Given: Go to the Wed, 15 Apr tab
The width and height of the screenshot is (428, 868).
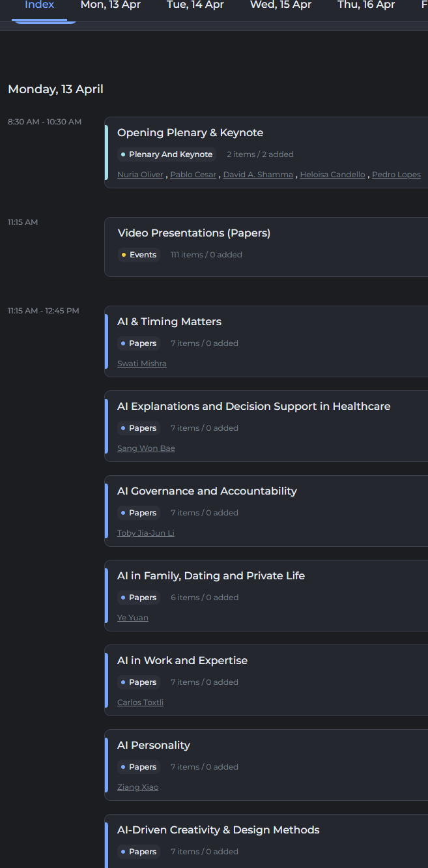Looking at the screenshot, I should coord(280,5).
